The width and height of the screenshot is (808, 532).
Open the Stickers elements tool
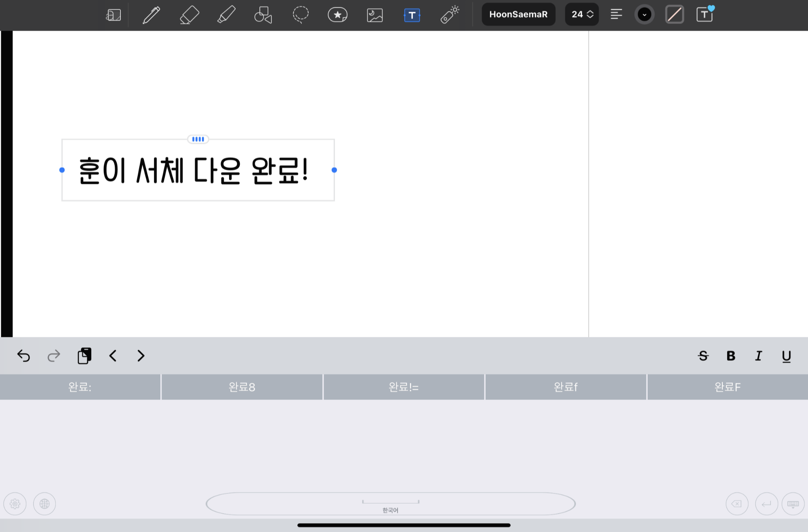click(338, 15)
